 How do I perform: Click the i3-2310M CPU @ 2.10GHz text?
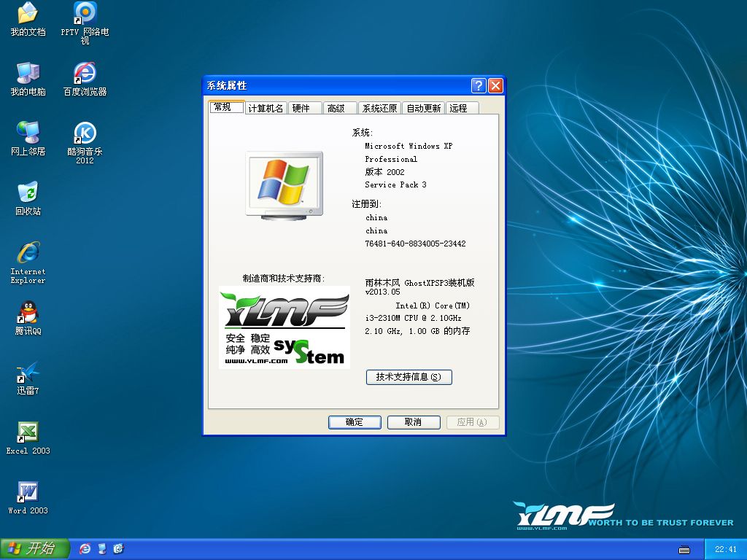point(413,318)
